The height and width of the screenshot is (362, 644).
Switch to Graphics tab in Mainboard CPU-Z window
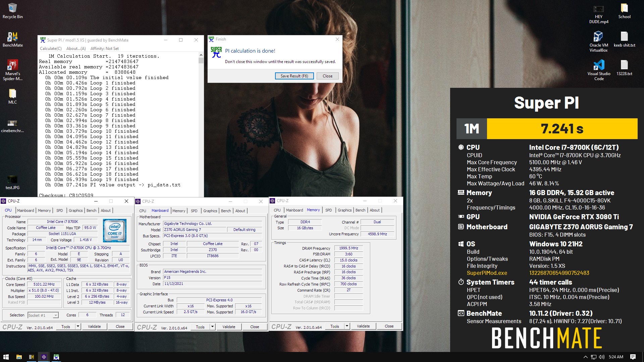pyautogui.click(x=210, y=211)
